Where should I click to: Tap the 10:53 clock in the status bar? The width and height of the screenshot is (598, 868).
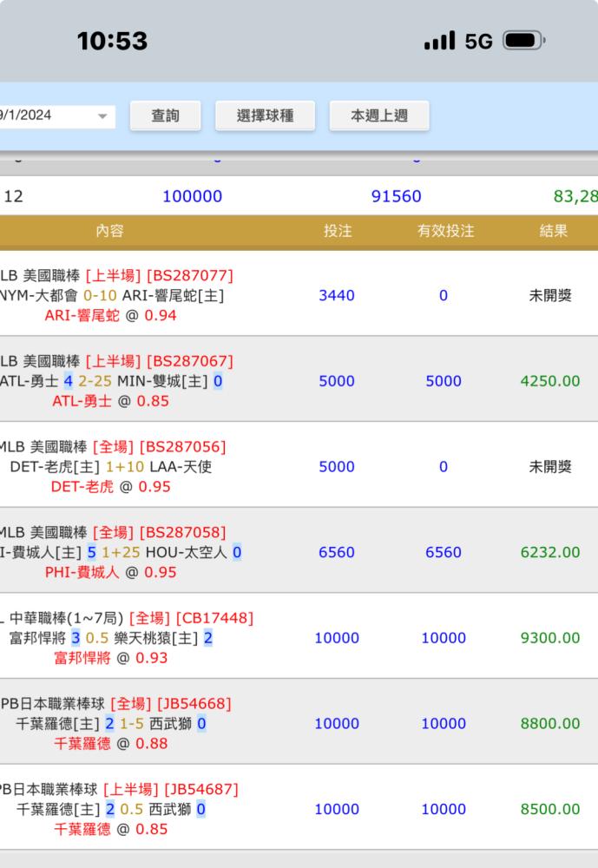tap(113, 41)
